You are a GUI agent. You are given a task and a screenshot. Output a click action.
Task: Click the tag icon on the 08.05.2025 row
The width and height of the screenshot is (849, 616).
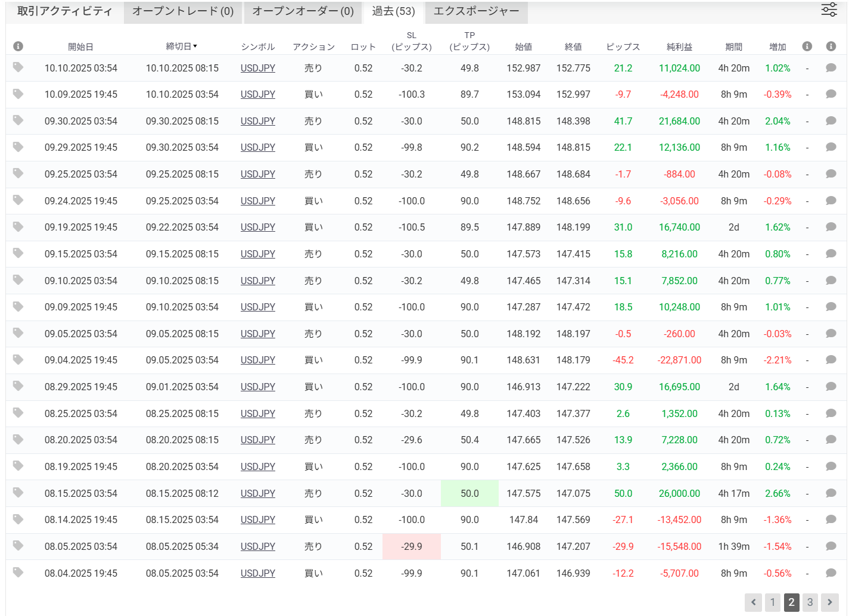(x=17, y=546)
